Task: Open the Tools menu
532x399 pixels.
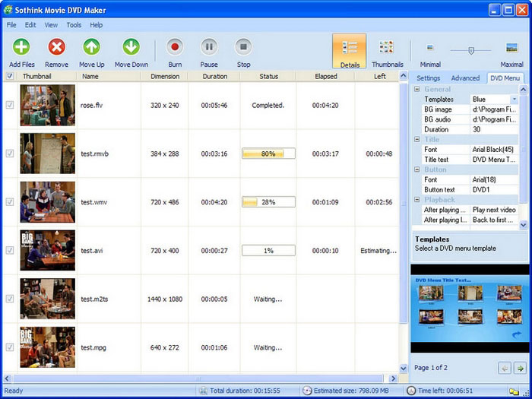Action: point(74,25)
